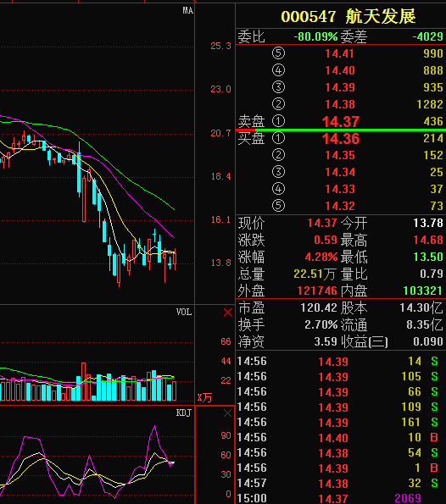The width and height of the screenshot is (446, 504).
Task: Click the 委比 -80.09% value
Action: tap(315, 36)
